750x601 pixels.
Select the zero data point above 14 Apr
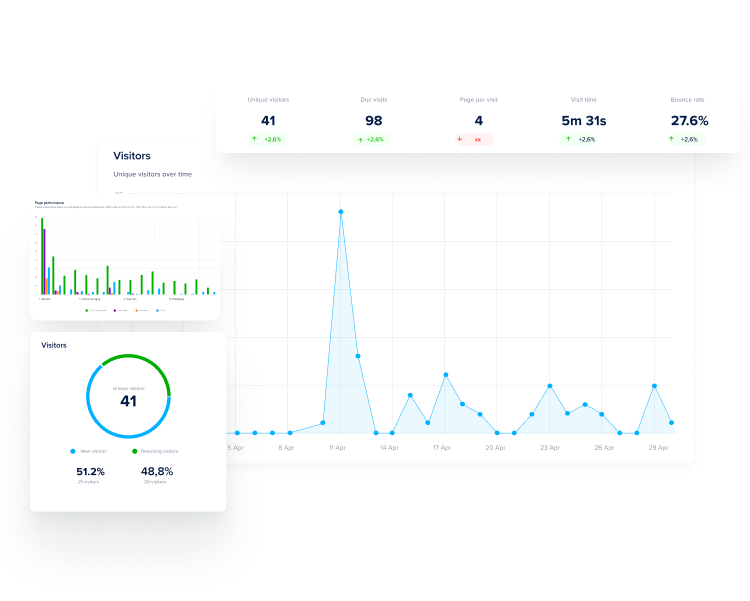point(392,433)
